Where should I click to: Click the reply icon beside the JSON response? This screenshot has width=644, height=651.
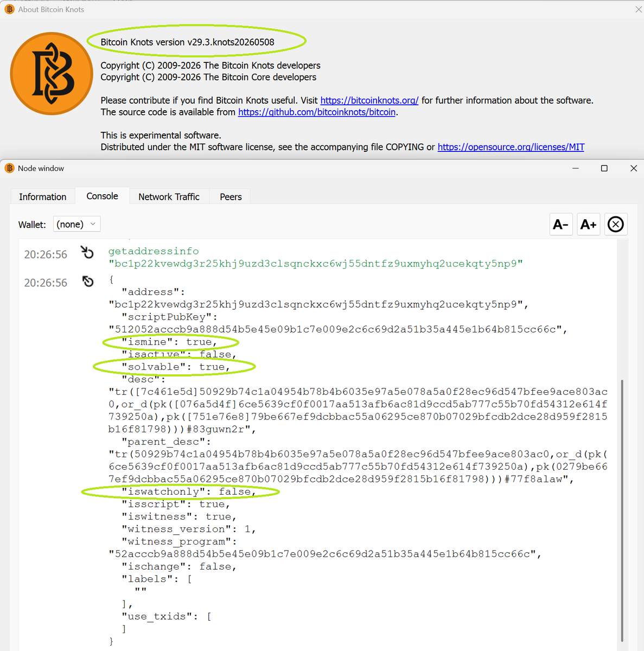pos(88,282)
